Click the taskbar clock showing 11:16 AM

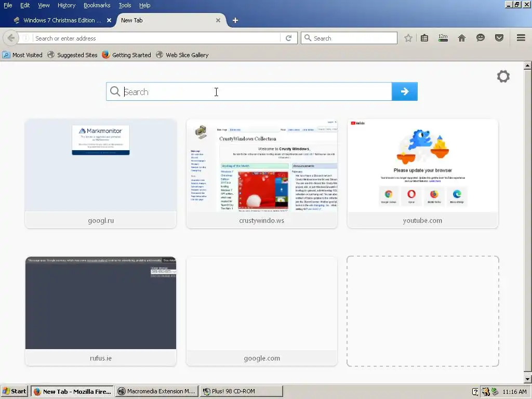point(515,392)
